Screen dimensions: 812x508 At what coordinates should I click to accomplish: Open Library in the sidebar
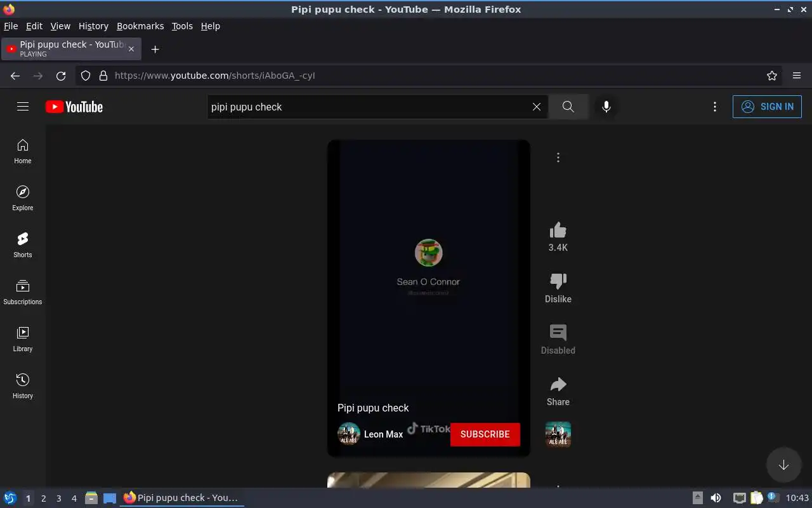[23, 340]
